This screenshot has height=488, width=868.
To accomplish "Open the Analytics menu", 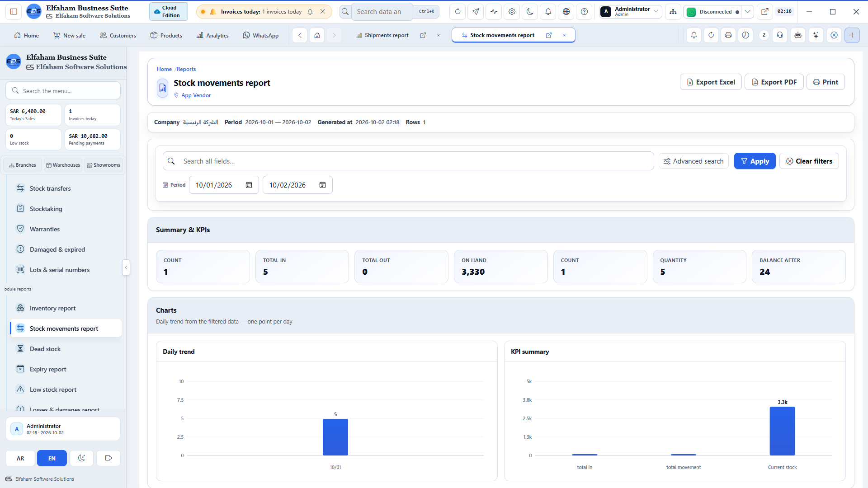I will coord(212,35).
